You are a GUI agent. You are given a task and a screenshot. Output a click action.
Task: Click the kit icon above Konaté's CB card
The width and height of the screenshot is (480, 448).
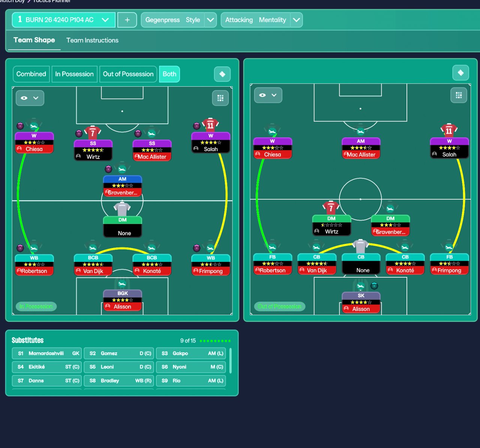405,247
